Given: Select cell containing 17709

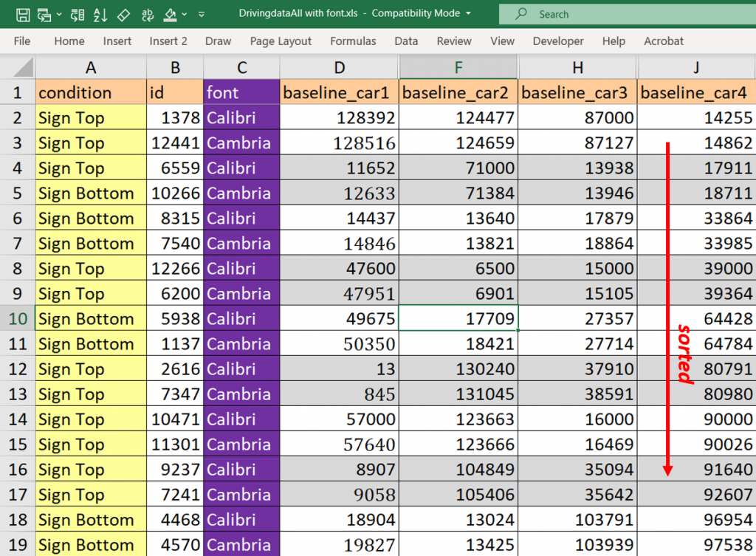Looking at the screenshot, I should coord(458,319).
